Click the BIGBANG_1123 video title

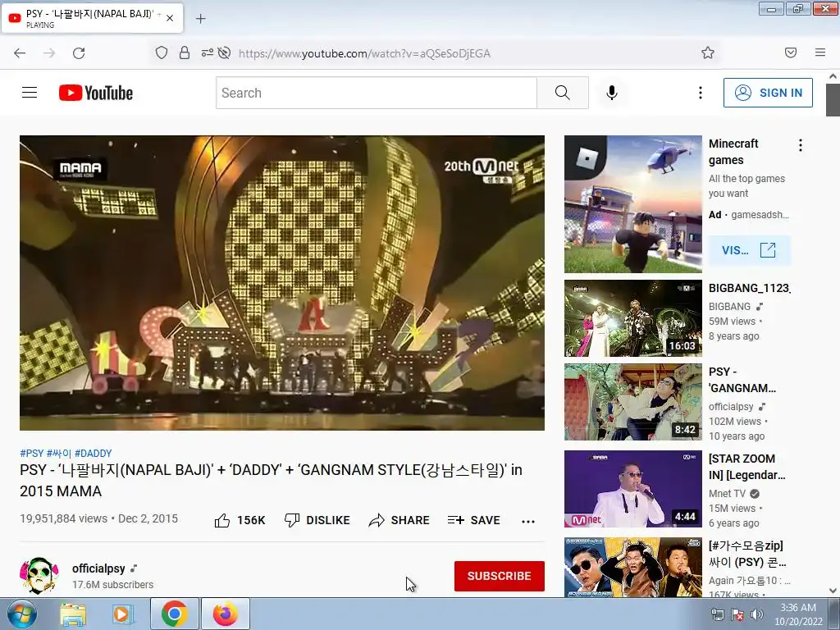[749, 288]
